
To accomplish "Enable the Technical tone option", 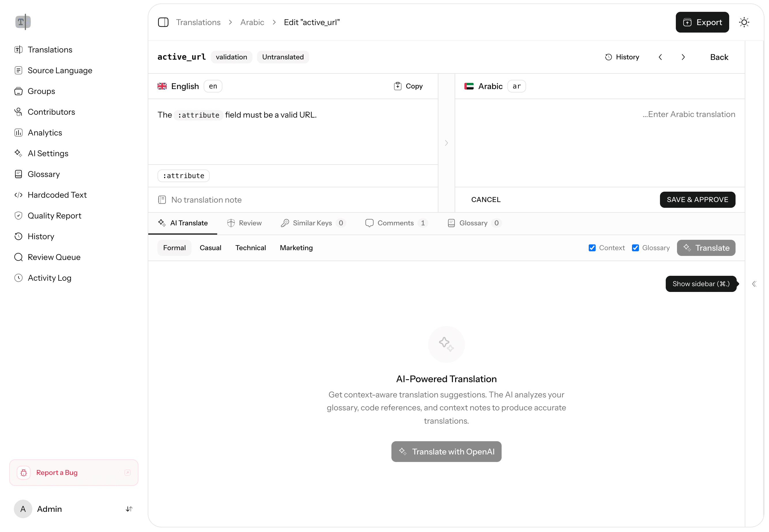I will [251, 248].
